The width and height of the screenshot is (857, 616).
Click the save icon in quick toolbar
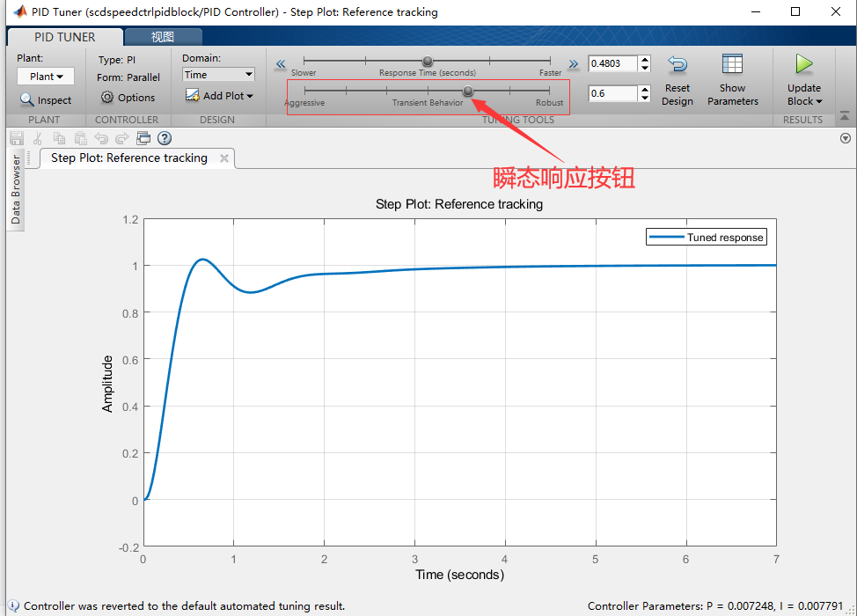point(17,138)
